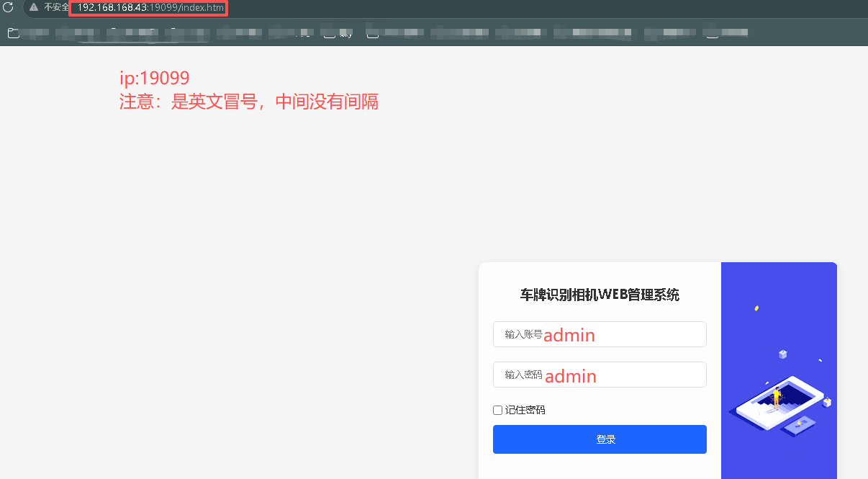Click the 记住密码 label text
This screenshot has height=479, width=868.
pos(525,410)
